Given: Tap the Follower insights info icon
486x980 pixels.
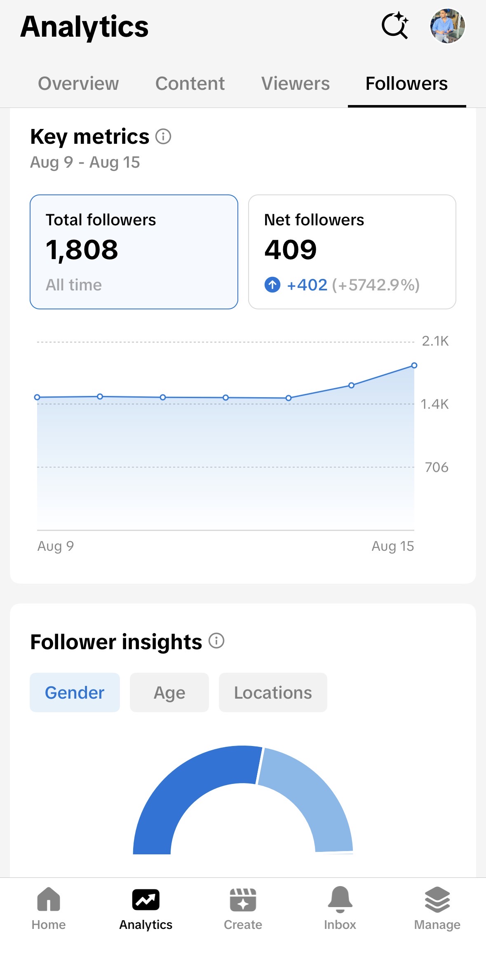Looking at the screenshot, I should click(x=216, y=641).
